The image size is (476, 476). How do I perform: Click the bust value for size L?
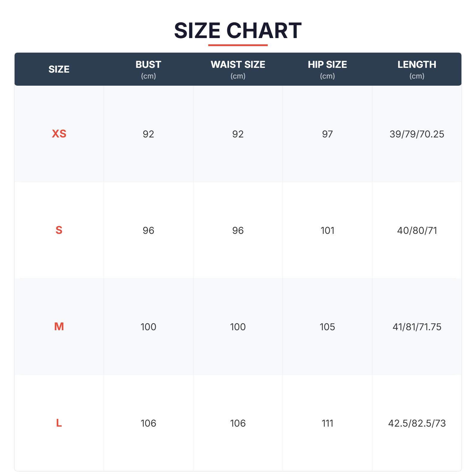(x=148, y=423)
